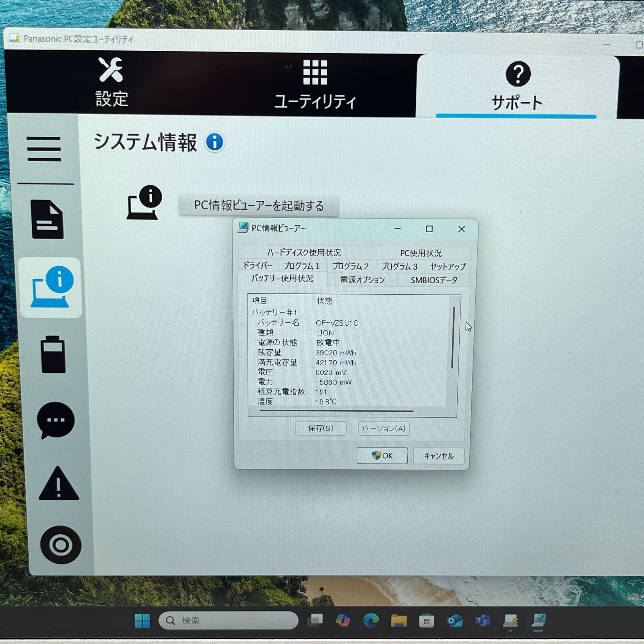Viewport: 644px width, 644px height.
Task: Switch to the プログラム 2 tab
Action: [x=350, y=266]
